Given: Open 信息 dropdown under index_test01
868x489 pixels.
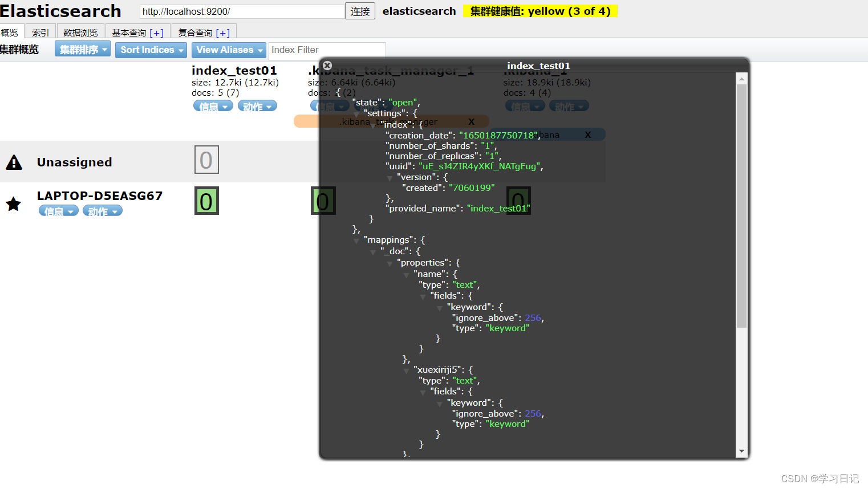Looking at the screenshot, I should pyautogui.click(x=213, y=106).
